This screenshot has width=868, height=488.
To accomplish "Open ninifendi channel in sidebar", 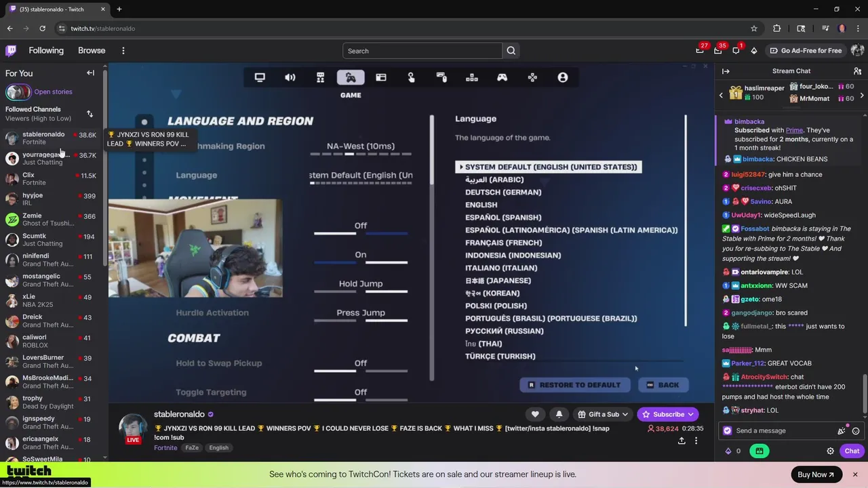I will (52, 260).
